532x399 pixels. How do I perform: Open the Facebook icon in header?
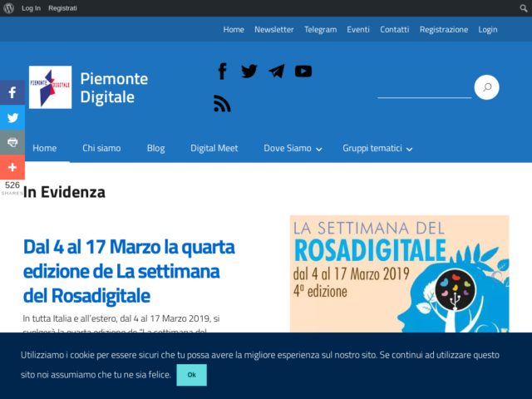point(222,71)
